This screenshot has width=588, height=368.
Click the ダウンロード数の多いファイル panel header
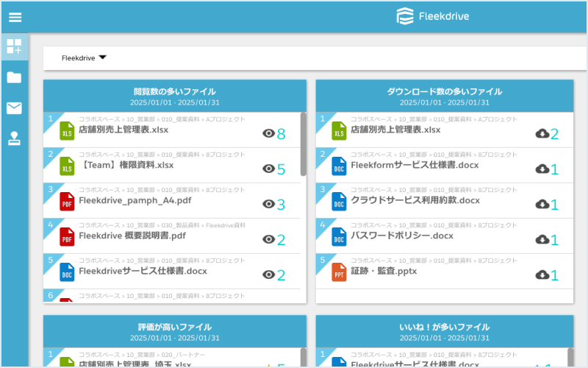[445, 96]
